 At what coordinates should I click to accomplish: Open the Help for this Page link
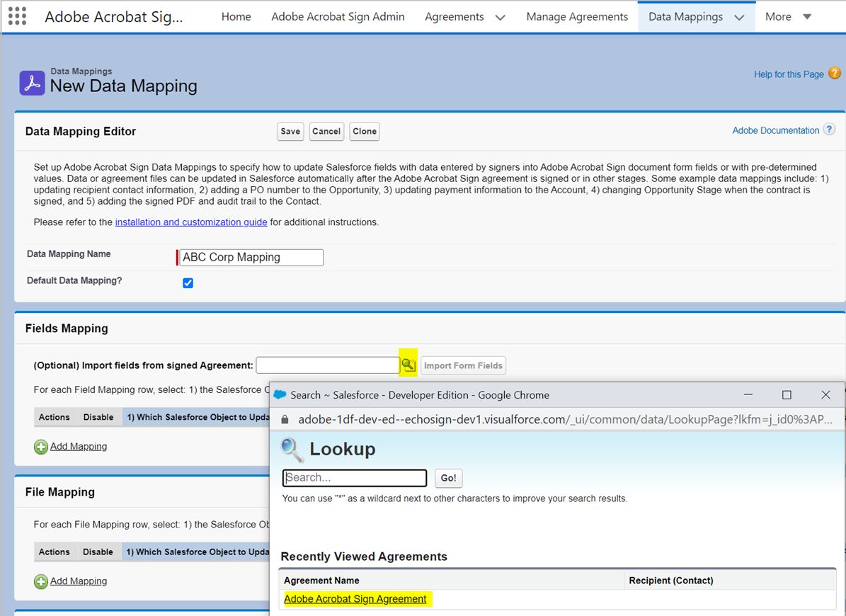[x=788, y=74]
